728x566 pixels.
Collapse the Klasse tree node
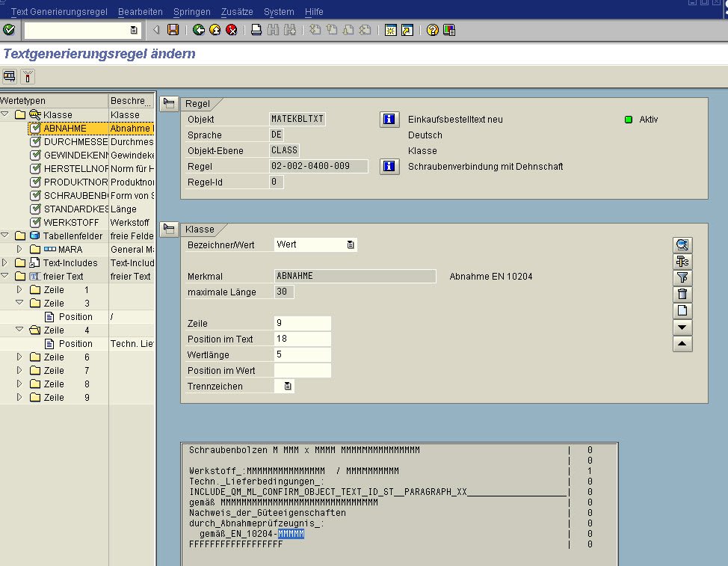click(5, 114)
